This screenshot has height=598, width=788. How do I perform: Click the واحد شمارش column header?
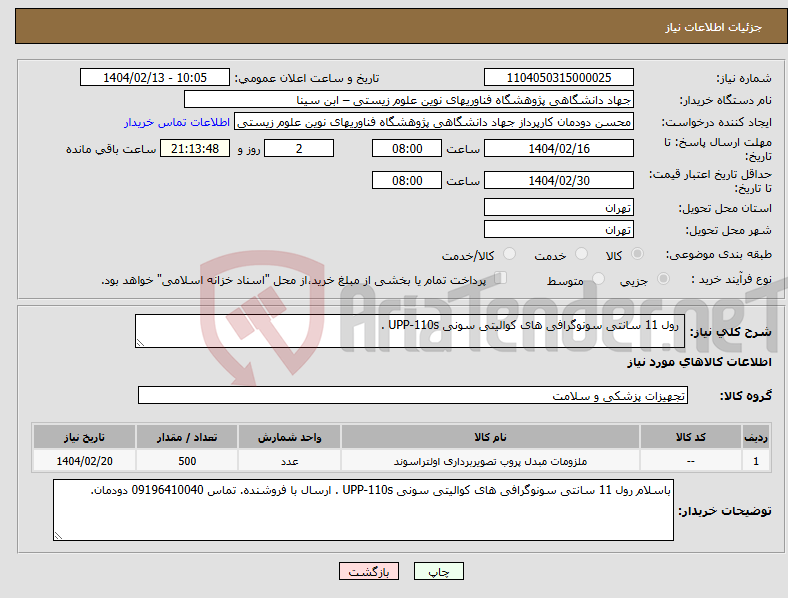coord(289,437)
